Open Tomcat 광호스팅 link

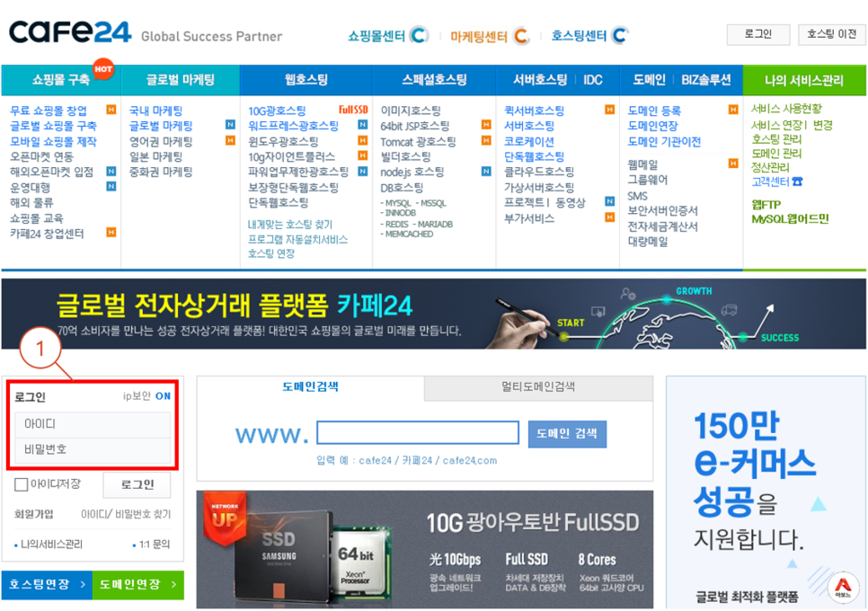pos(418,142)
